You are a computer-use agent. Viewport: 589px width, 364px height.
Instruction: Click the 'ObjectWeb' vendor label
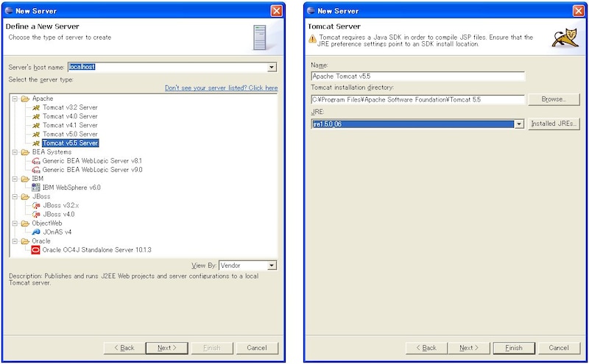(x=47, y=224)
